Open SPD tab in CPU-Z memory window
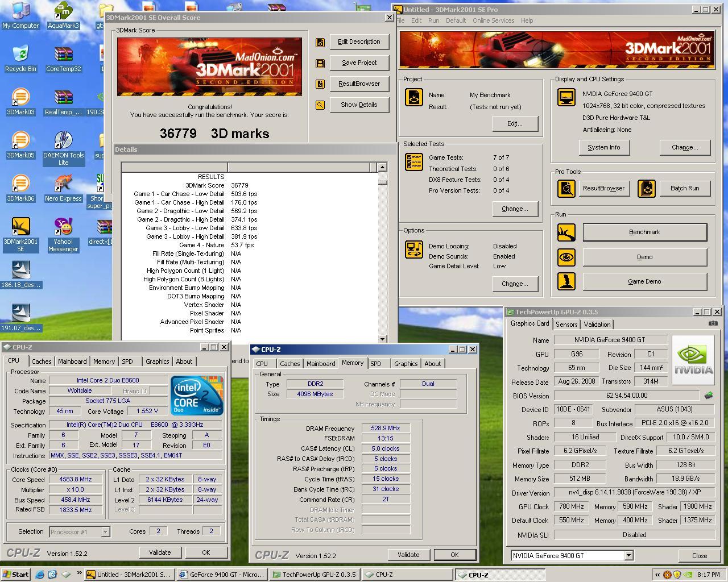The width and height of the screenshot is (728, 582). (376, 364)
